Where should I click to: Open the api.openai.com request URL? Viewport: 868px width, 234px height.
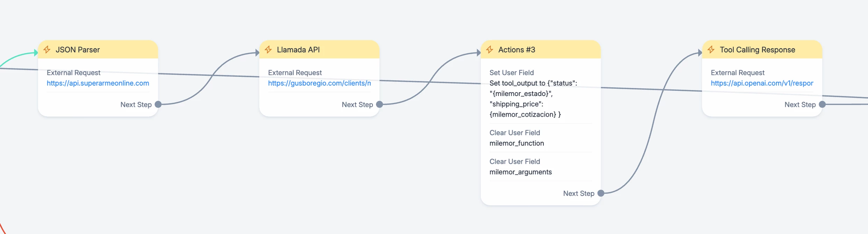point(762,83)
